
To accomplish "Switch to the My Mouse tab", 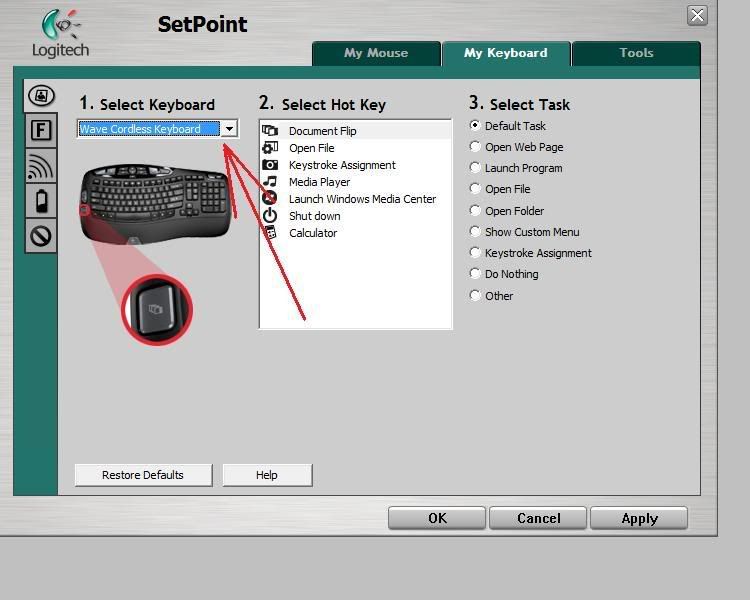I will click(x=376, y=53).
